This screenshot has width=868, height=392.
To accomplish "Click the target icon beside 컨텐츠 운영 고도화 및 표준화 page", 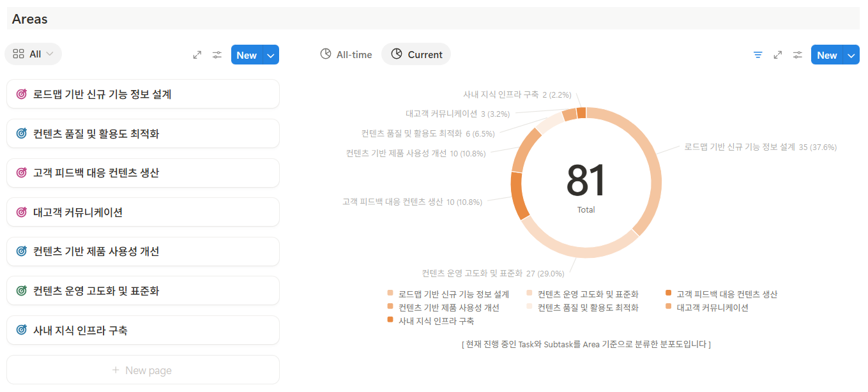I will click(x=21, y=291).
